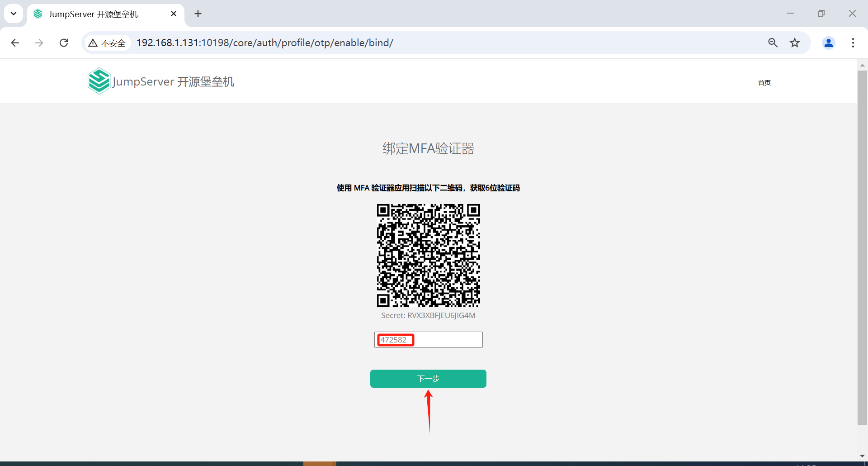Click the browser forward arrow

(39, 43)
